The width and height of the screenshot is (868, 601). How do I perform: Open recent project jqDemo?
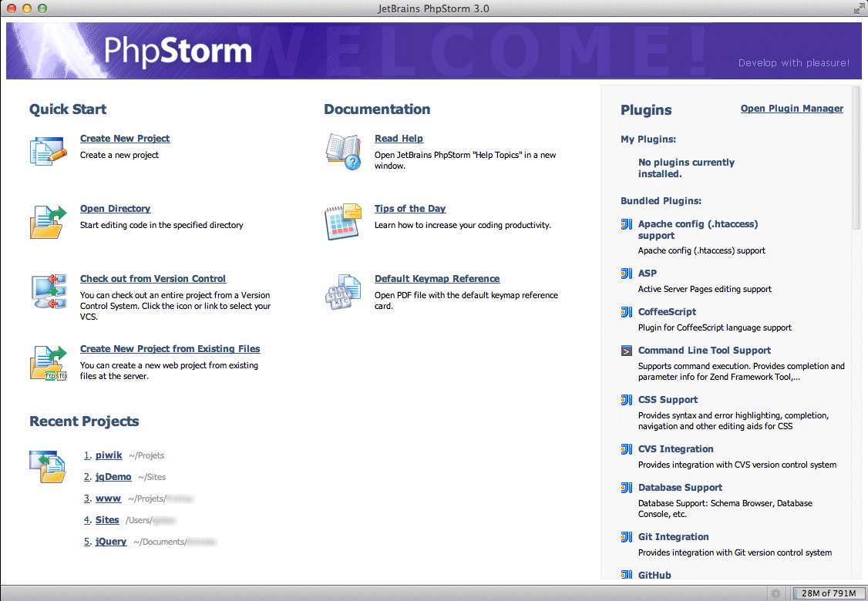pos(113,476)
